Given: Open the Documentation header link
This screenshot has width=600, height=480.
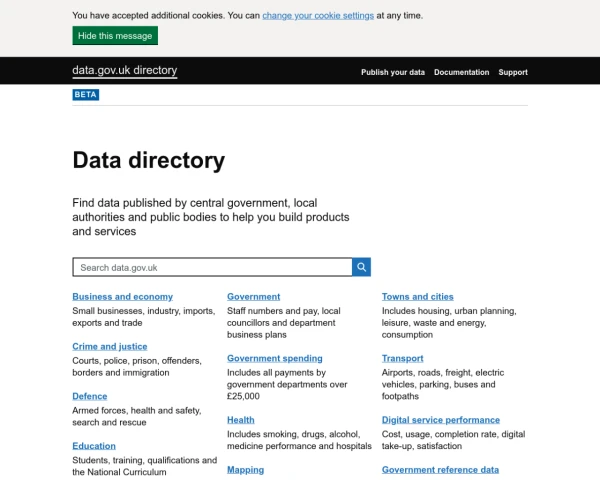Looking at the screenshot, I should pos(461,72).
